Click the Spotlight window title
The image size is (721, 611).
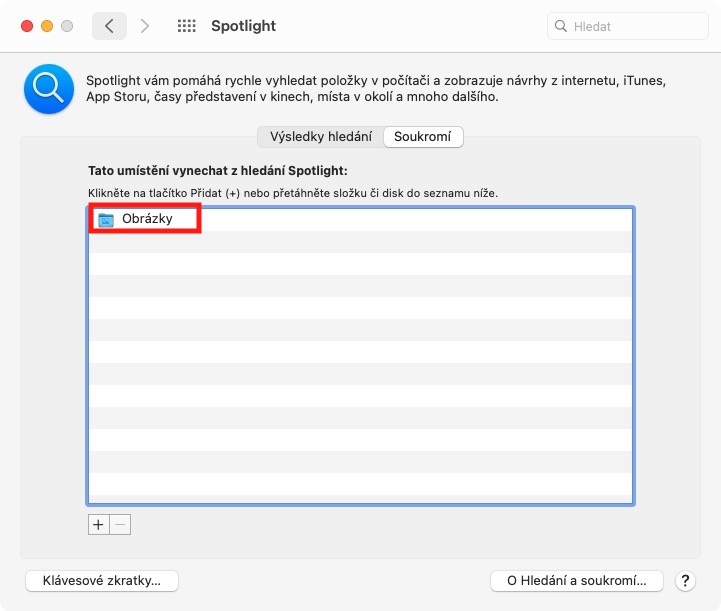(x=243, y=26)
